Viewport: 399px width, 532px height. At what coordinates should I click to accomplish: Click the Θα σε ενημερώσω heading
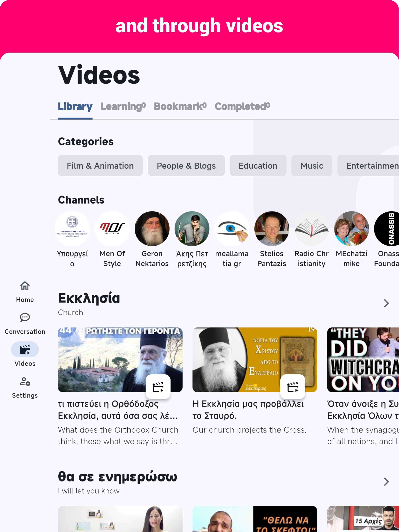[x=117, y=477]
